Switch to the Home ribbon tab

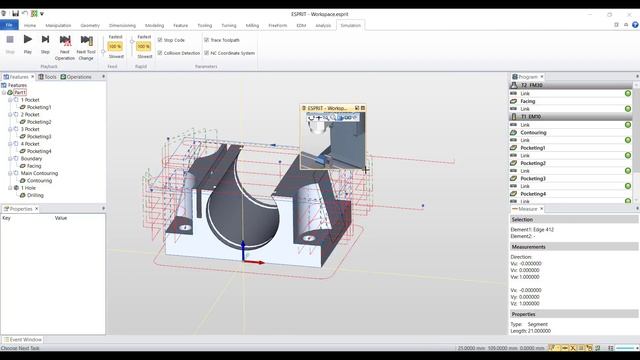point(30,25)
